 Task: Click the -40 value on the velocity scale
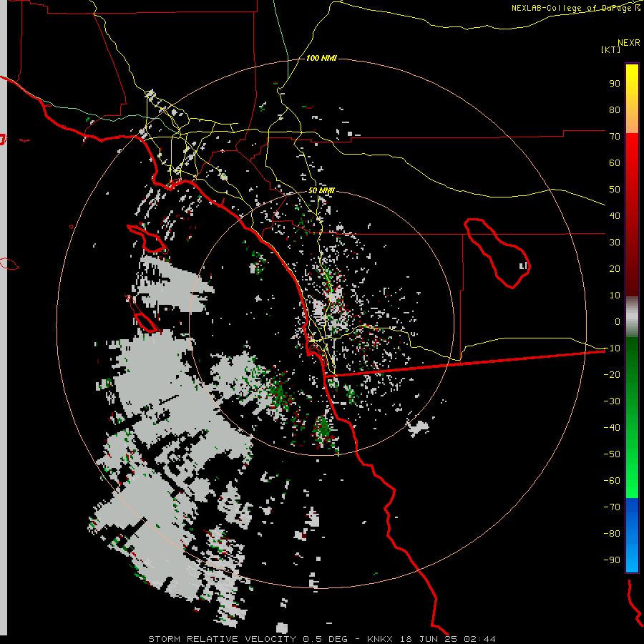pos(612,428)
